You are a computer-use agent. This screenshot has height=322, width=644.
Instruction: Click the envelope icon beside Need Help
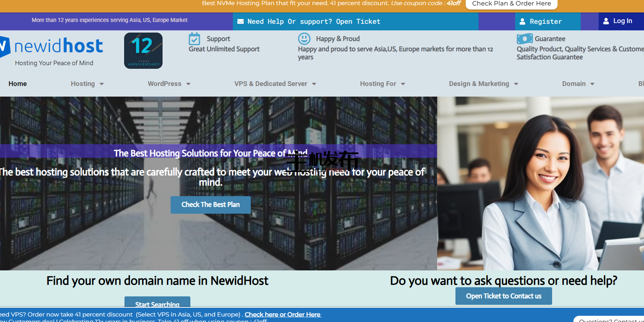tap(241, 22)
